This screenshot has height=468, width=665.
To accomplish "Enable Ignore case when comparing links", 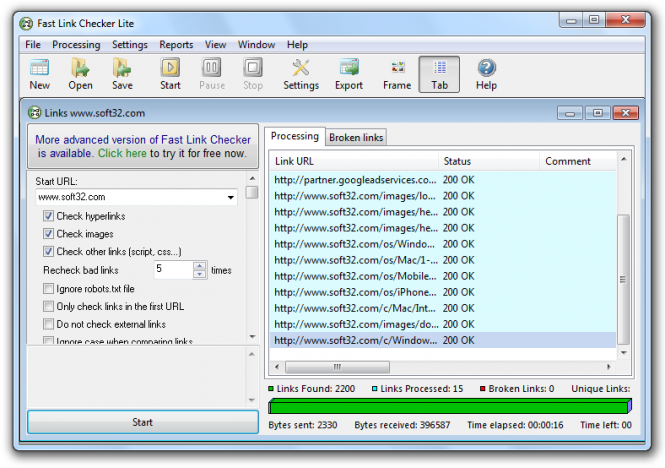I will [48, 340].
